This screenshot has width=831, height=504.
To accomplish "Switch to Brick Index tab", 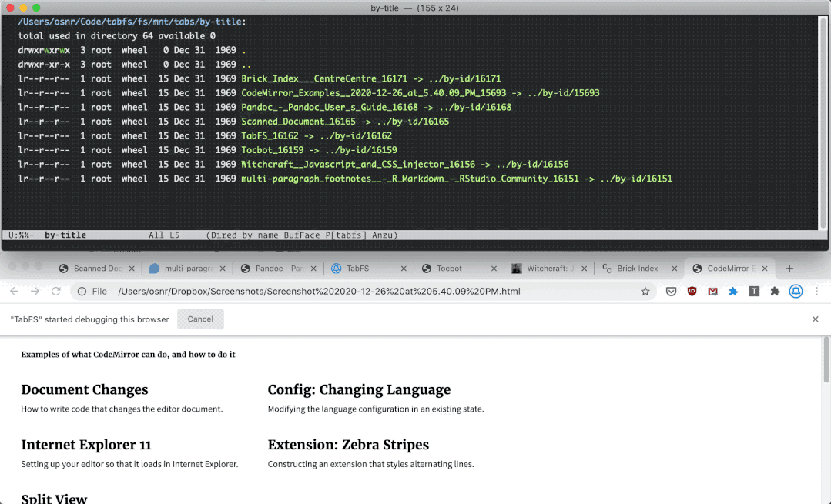I will (x=638, y=269).
